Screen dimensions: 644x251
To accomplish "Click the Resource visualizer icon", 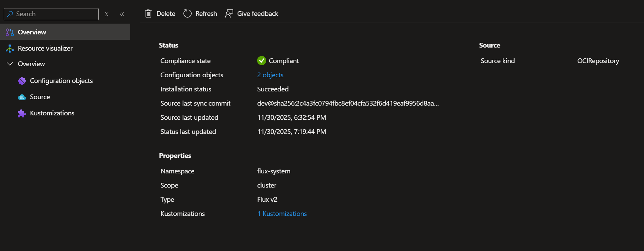I will 10,48.
